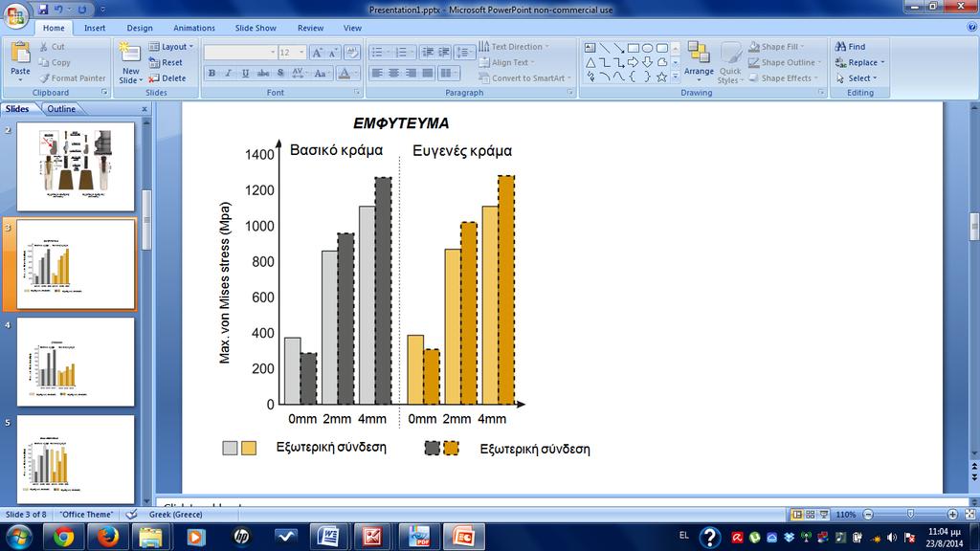Open Shape Effects menu
980x551 pixels.
click(x=783, y=78)
